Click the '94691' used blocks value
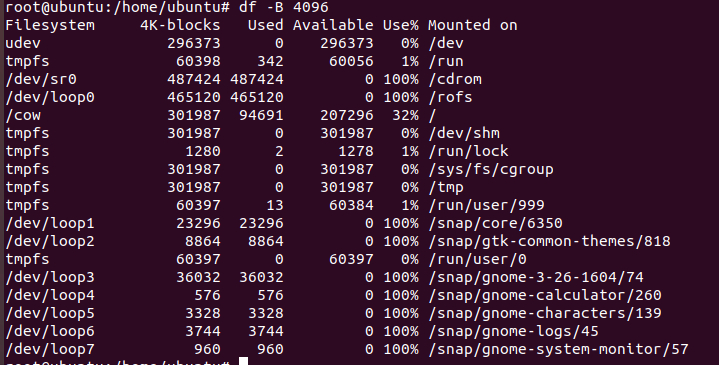This screenshot has width=719, height=365. point(261,115)
